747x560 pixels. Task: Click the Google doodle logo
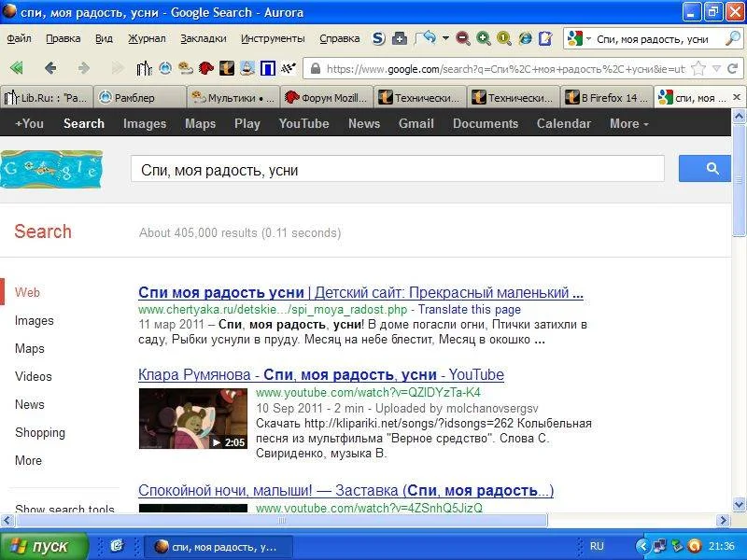tap(51, 170)
